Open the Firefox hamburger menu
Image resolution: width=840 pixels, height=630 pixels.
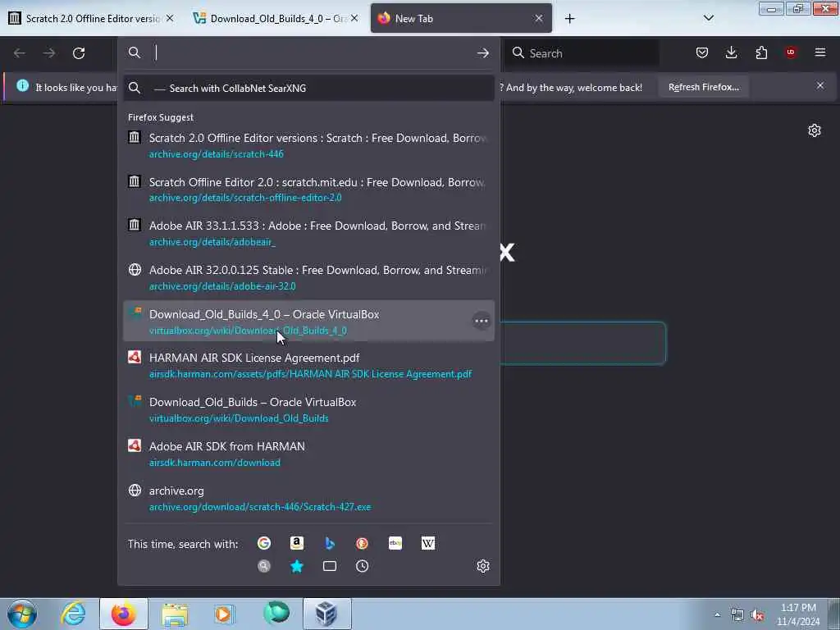click(x=820, y=52)
